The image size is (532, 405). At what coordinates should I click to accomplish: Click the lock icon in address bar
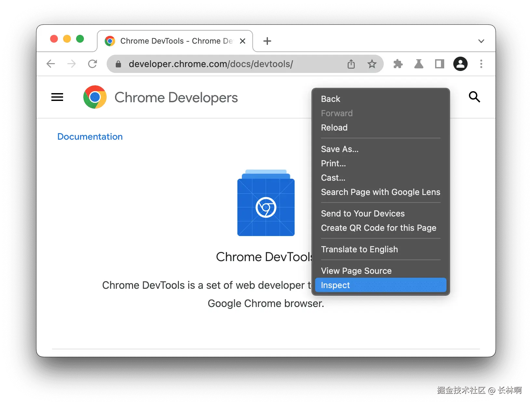point(118,64)
